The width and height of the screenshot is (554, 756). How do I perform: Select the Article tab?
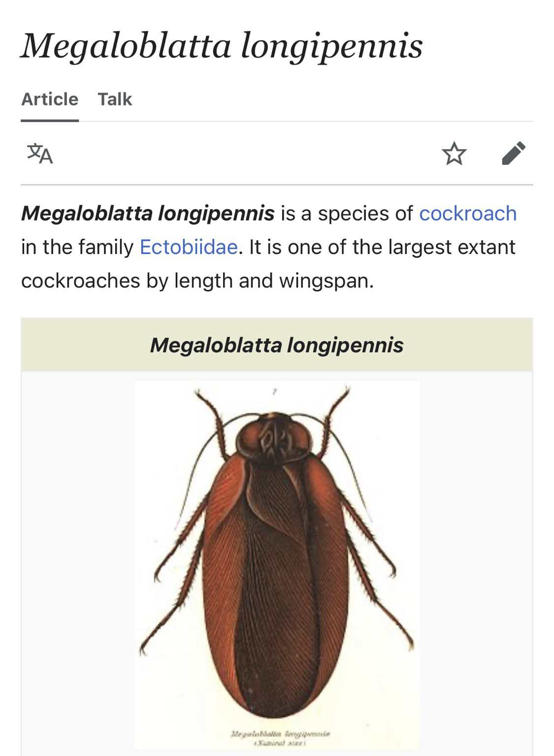[x=50, y=99]
